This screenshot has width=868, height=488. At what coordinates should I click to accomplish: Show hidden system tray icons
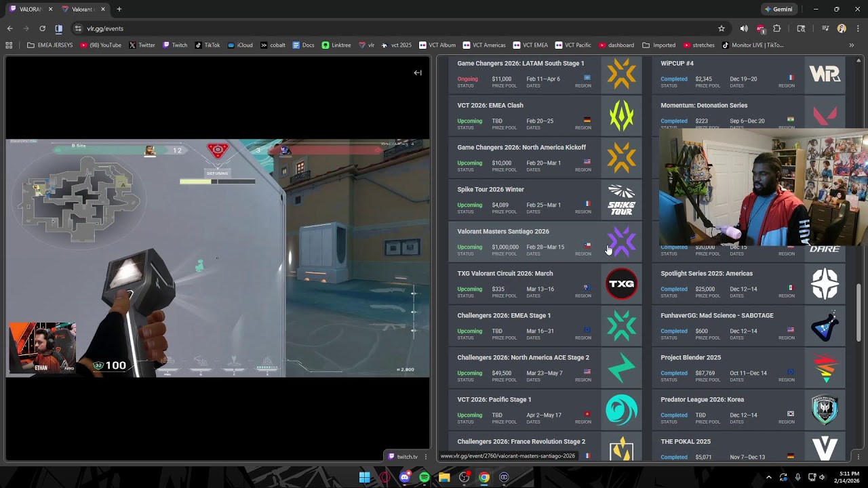(x=768, y=477)
